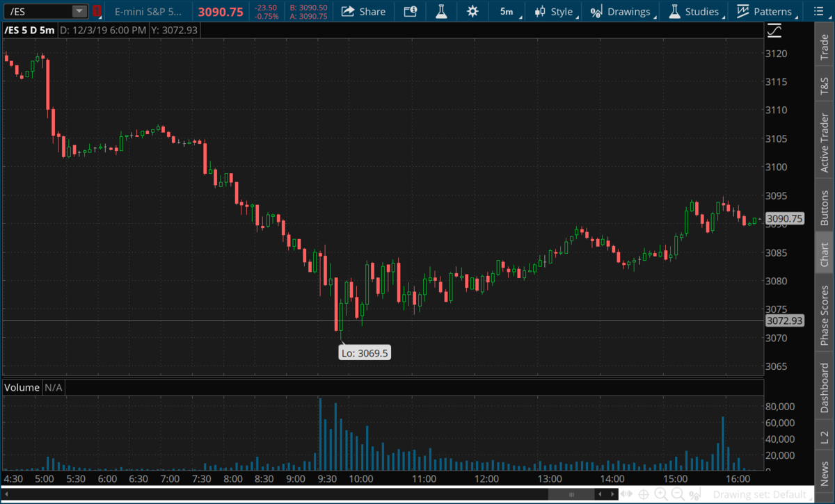Click the clock info icon after Share

click(411, 11)
